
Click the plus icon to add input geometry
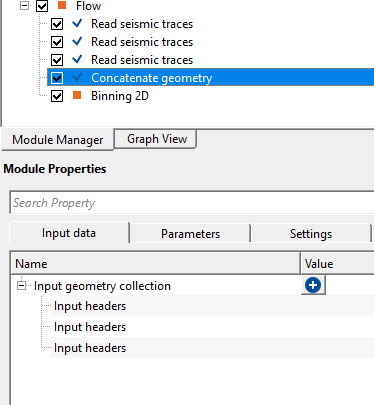pyautogui.click(x=313, y=285)
